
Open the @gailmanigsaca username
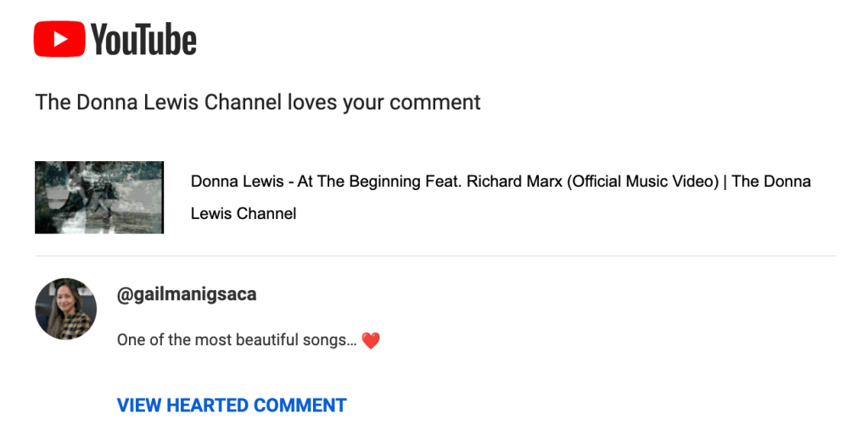(x=187, y=294)
